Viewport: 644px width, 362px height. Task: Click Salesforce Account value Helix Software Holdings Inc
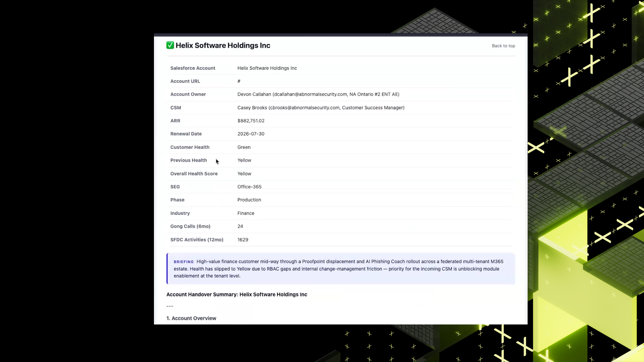pyautogui.click(x=267, y=68)
